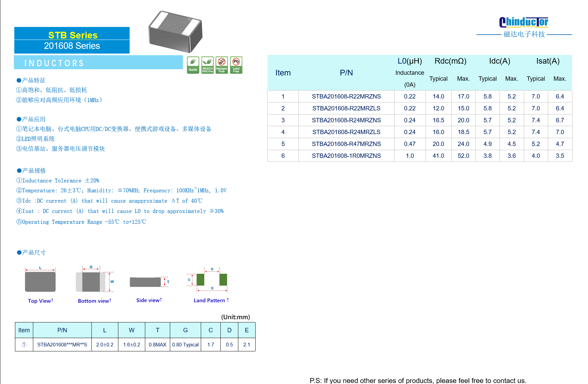Click the 产品特征 section heading

31,80
